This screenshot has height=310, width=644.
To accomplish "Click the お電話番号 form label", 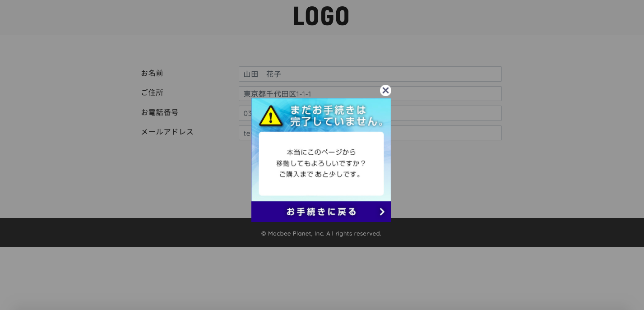I will 160,112.
